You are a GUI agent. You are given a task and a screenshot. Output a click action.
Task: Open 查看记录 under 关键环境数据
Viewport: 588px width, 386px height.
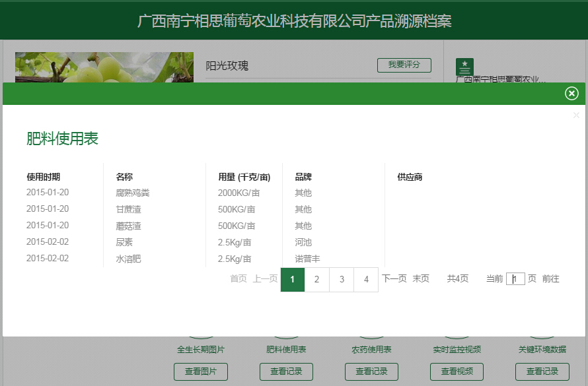542,371
